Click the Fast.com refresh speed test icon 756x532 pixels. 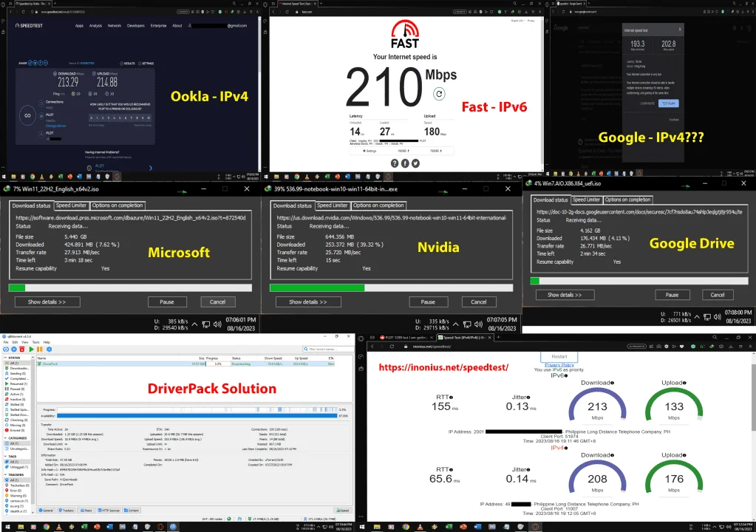(439, 94)
